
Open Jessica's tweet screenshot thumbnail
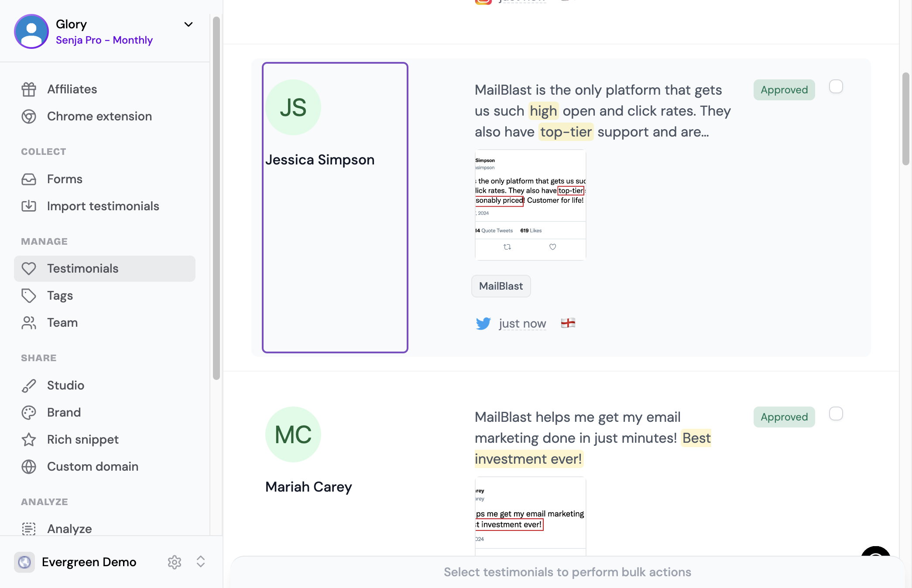click(531, 205)
